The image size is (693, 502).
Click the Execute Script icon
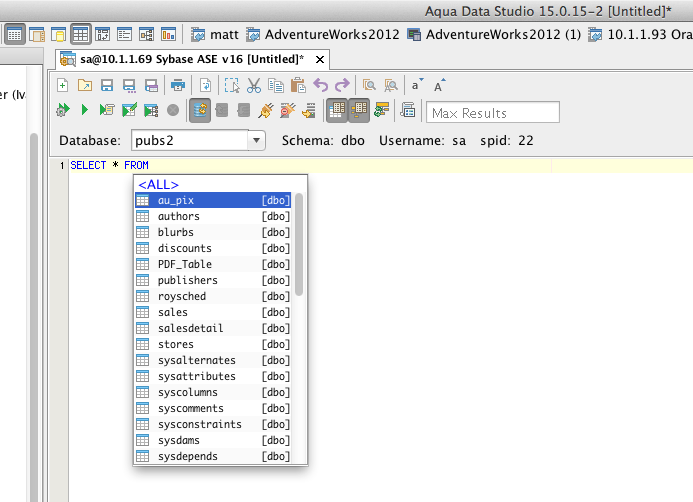coord(107,110)
